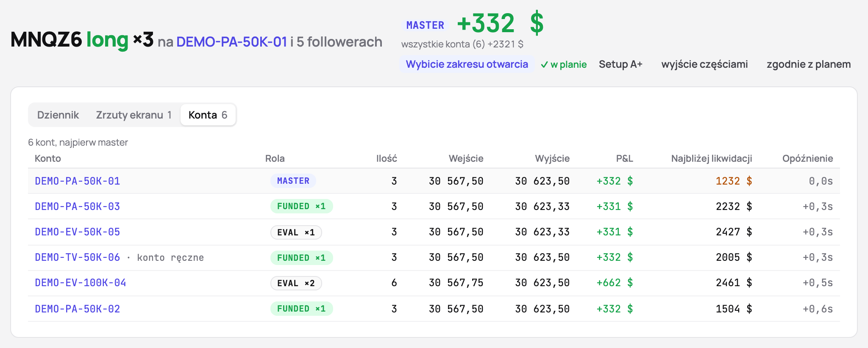This screenshot has width=868, height=348.
Task: Open the Dziennik tab
Action: (58, 115)
